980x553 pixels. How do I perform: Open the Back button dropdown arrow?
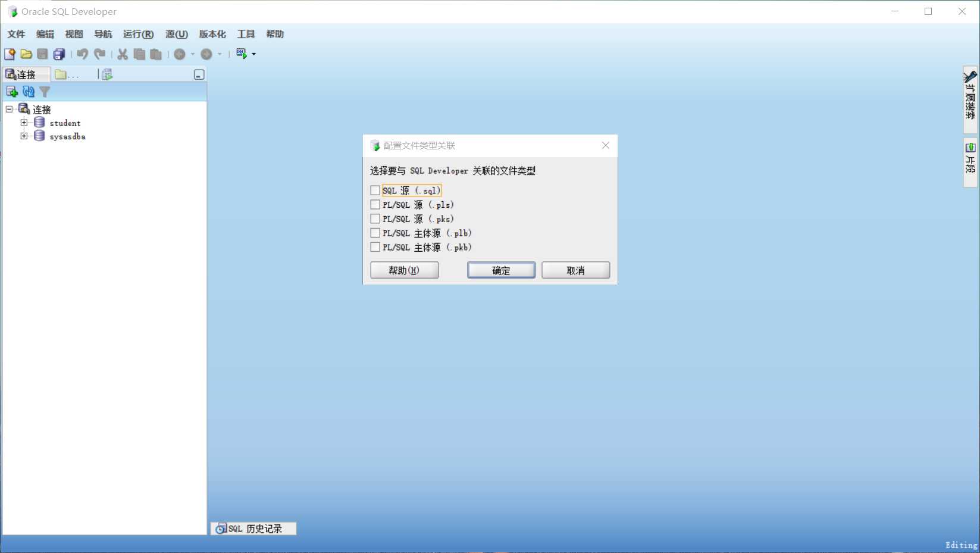(x=192, y=54)
